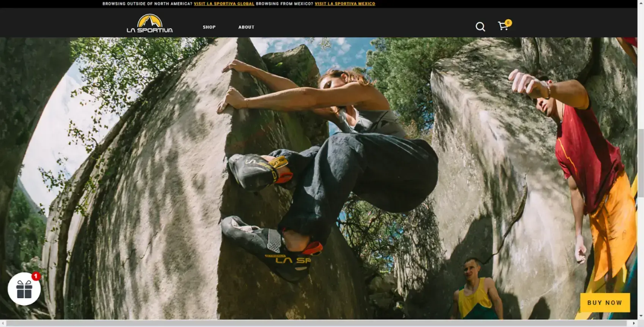The height and width of the screenshot is (327, 644).
Task: Click the cart item count badge
Action: (508, 23)
